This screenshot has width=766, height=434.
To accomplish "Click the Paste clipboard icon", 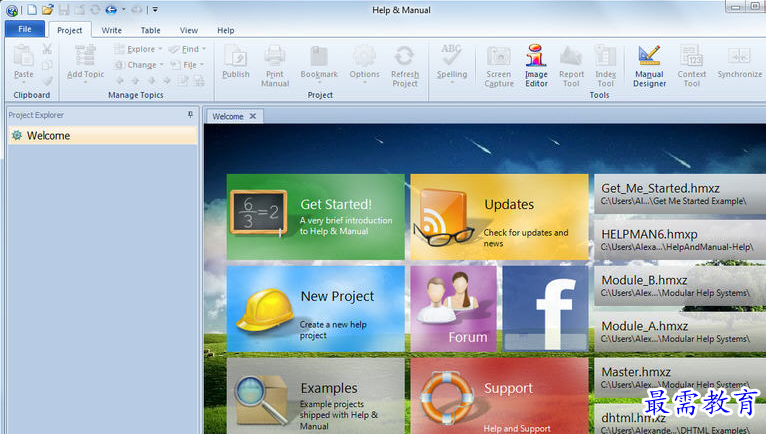I will click(x=23, y=56).
